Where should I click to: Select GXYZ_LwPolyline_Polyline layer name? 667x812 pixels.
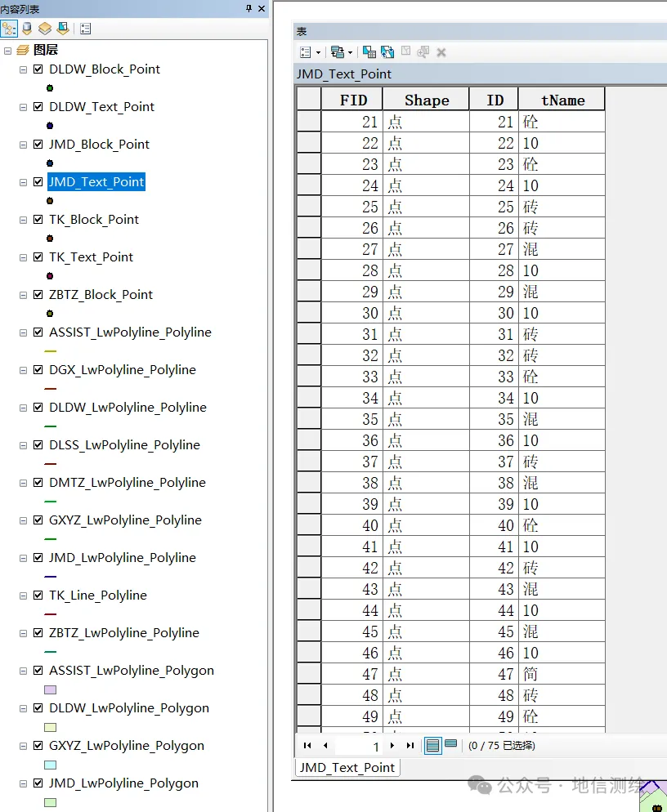pyautogui.click(x=125, y=520)
